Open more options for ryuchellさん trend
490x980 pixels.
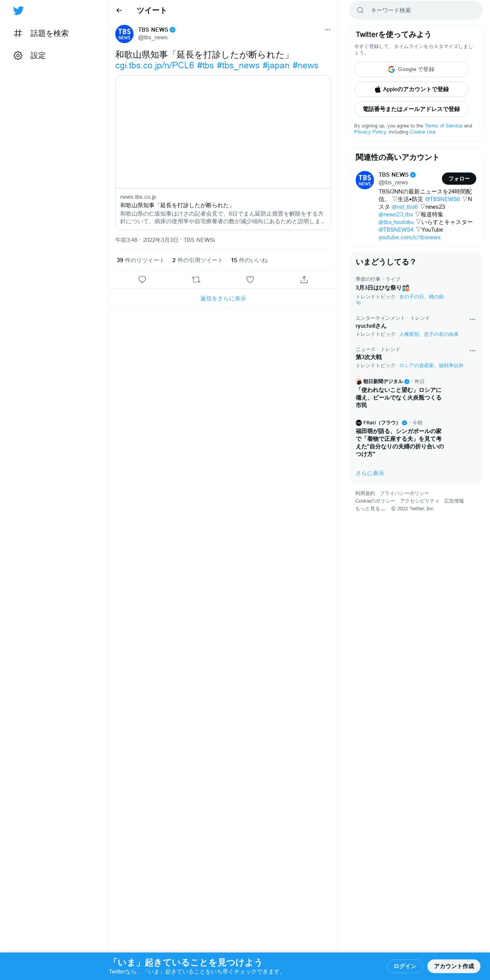point(472,319)
